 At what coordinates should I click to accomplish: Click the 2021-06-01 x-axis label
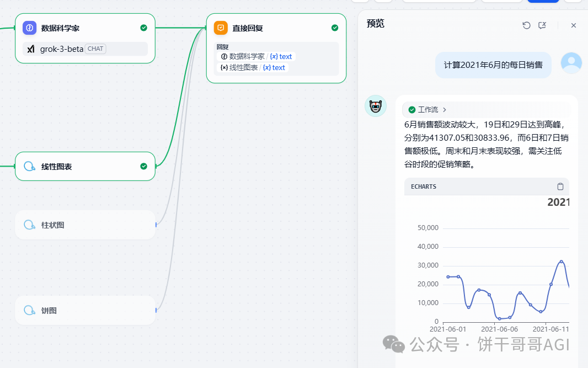(x=448, y=329)
